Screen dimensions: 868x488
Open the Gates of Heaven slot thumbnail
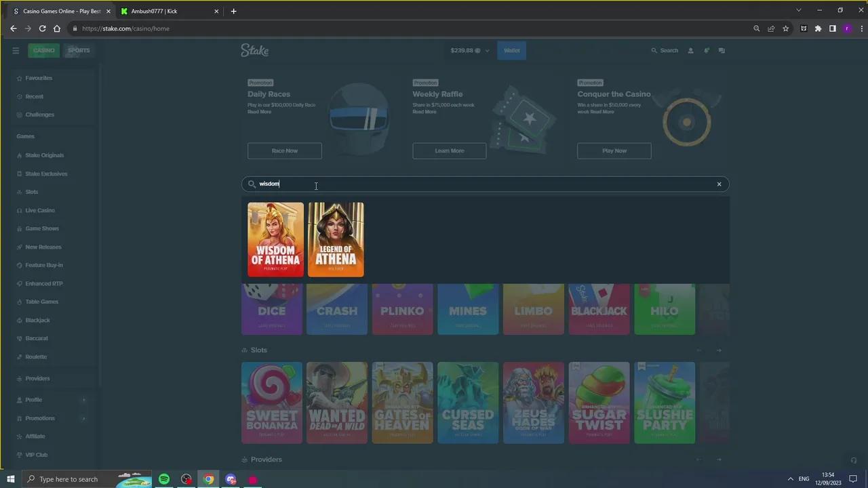(x=403, y=403)
